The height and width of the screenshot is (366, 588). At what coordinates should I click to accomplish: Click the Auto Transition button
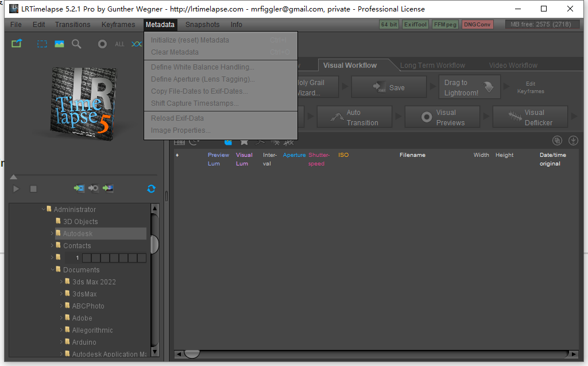354,117
